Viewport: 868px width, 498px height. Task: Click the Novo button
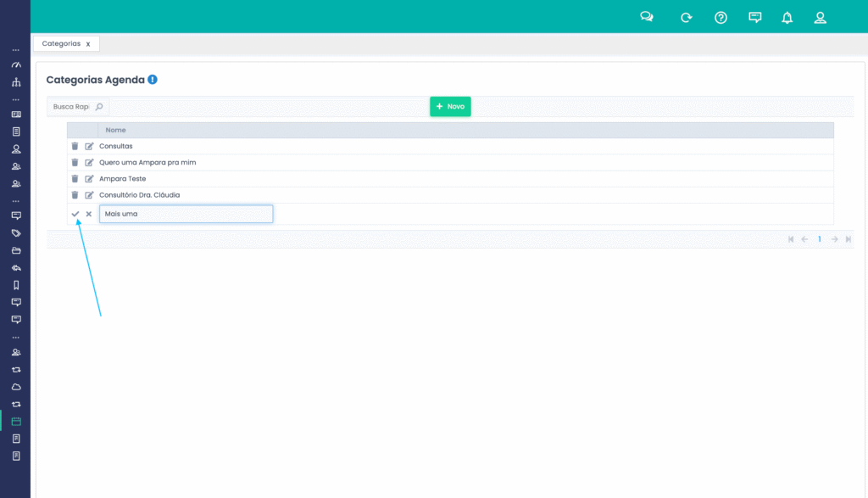(450, 106)
